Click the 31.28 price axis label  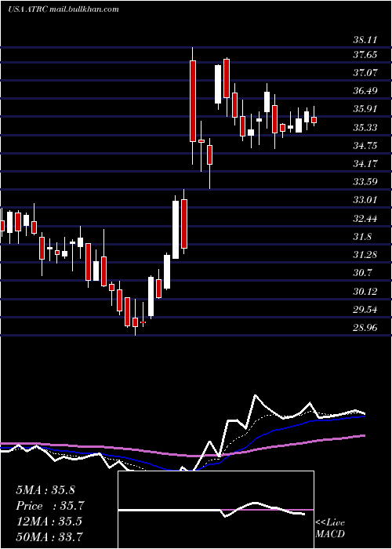[365, 255]
